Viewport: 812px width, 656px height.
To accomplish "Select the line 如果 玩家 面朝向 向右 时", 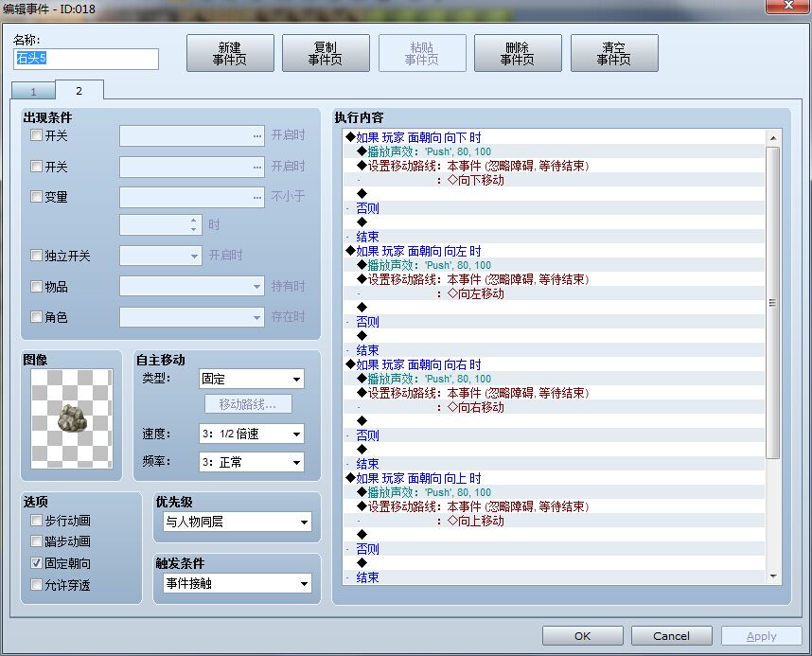I will pos(555,364).
